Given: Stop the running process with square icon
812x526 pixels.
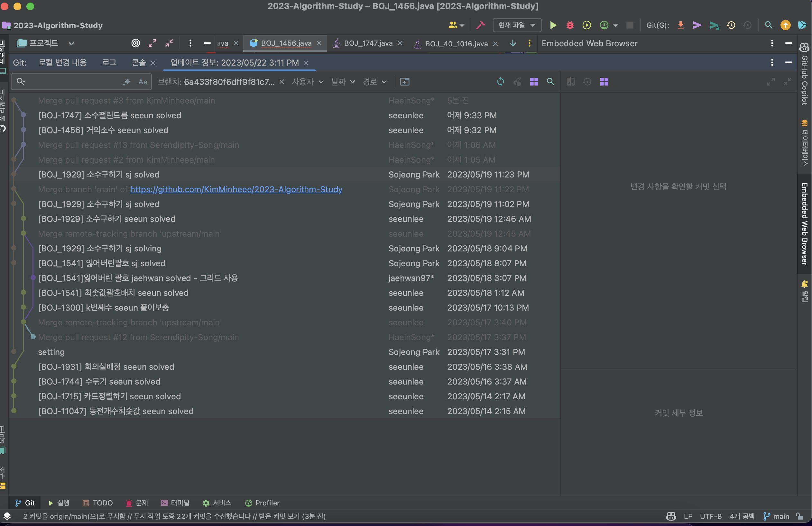Looking at the screenshot, I should click(630, 25).
